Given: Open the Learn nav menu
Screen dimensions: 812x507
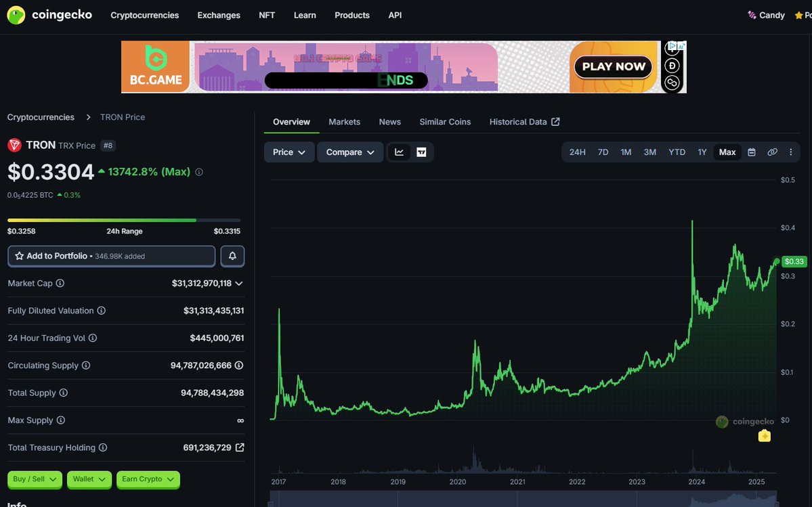Looking at the screenshot, I should (305, 15).
